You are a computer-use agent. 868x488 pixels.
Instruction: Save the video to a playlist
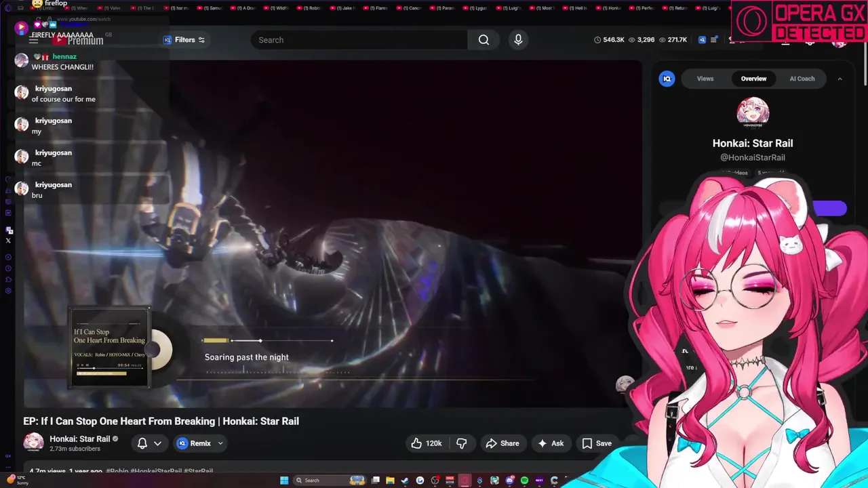coord(597,443)
